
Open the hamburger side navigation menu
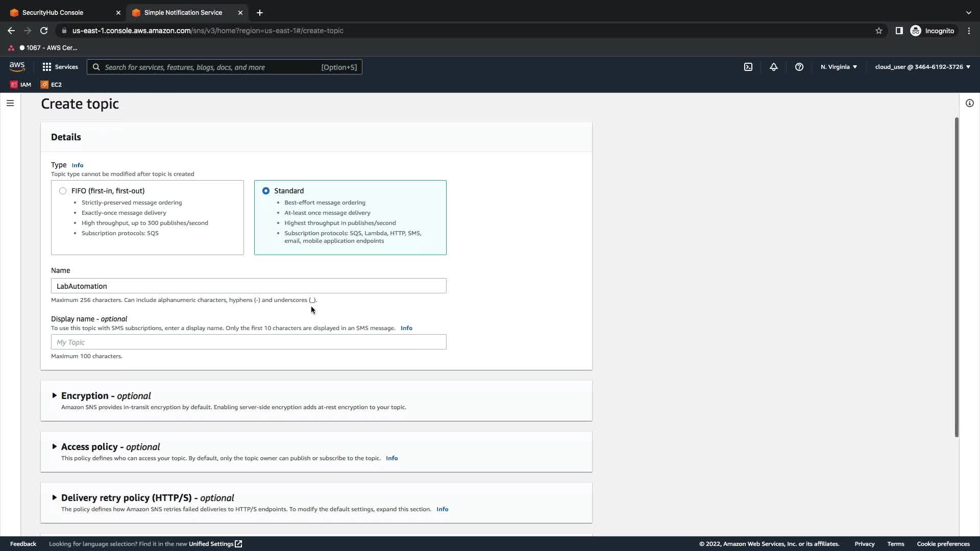[x=10, y=103]
